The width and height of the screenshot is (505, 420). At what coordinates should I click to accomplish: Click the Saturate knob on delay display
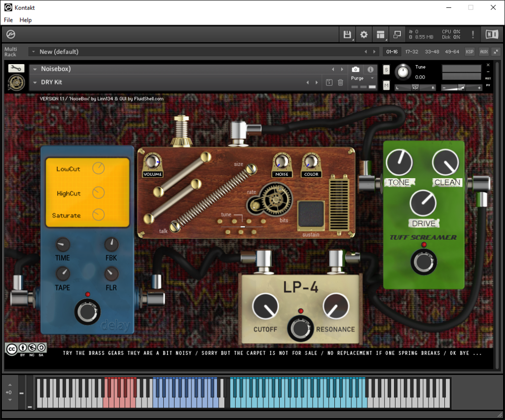click(x=98, y=215)
